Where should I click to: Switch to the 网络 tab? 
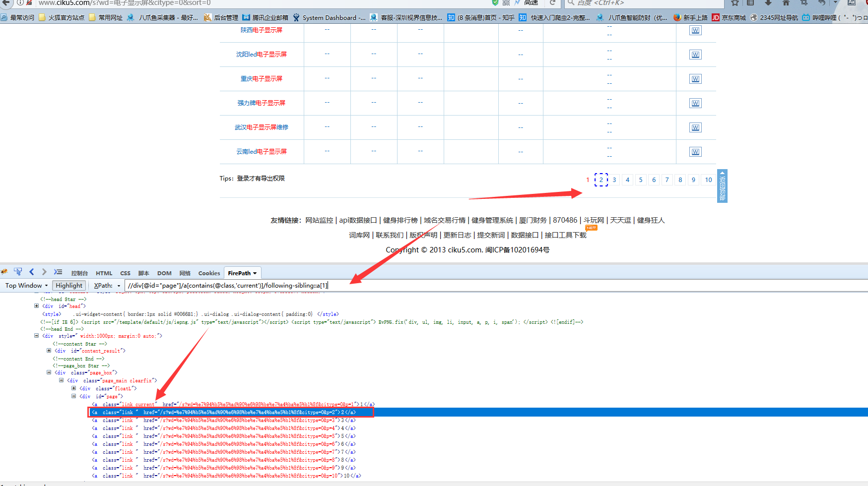(x=185, y=273)
